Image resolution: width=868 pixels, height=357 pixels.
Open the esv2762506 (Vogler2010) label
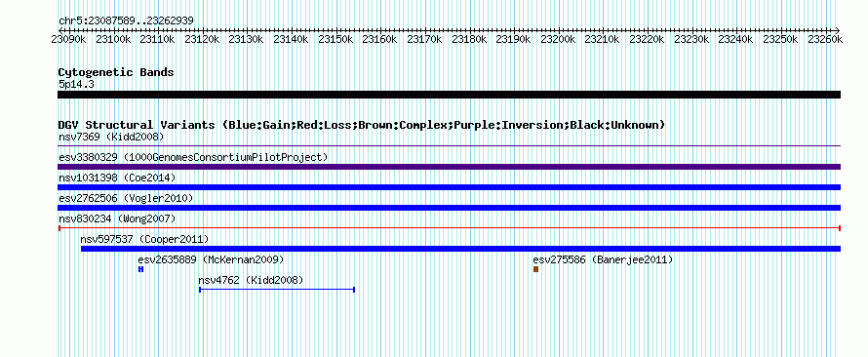click(126, 198)
